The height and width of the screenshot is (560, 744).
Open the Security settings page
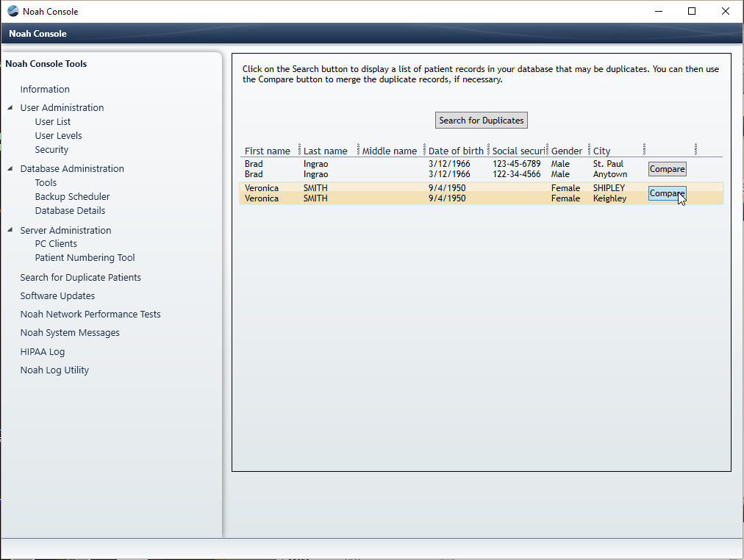(51, 150)
